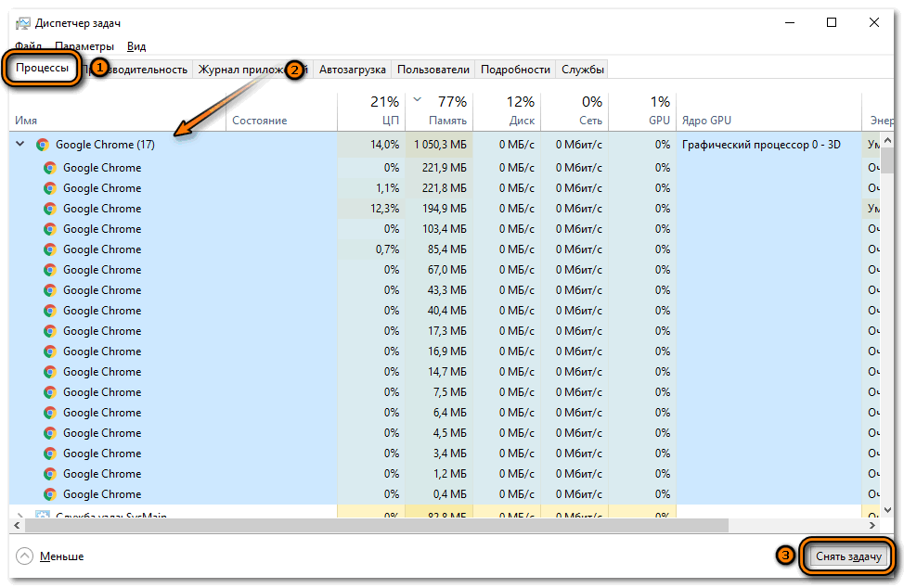The height and width of the screenshot is (588, 904).
Task: Collapse the Google Chrome (17) process group
Action: pyautogui.click(x=20, y=145)
